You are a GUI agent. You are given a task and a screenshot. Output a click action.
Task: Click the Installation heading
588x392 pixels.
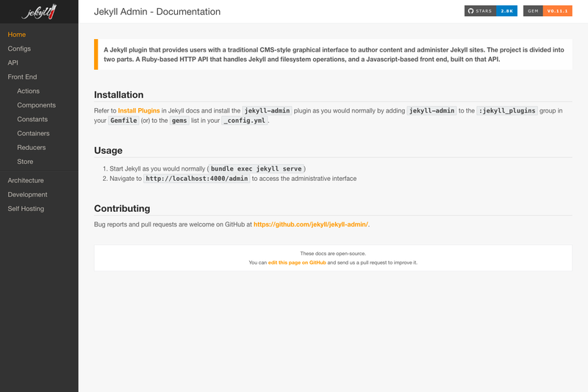pyautogui.click(x=118, y=95)
